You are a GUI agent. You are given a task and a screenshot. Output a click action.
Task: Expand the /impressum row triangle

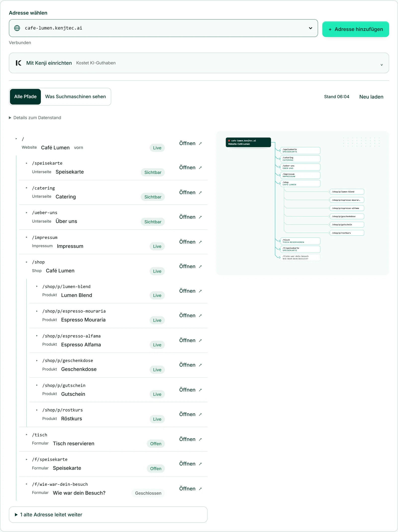pyautogui.click(x=27, y=237)
